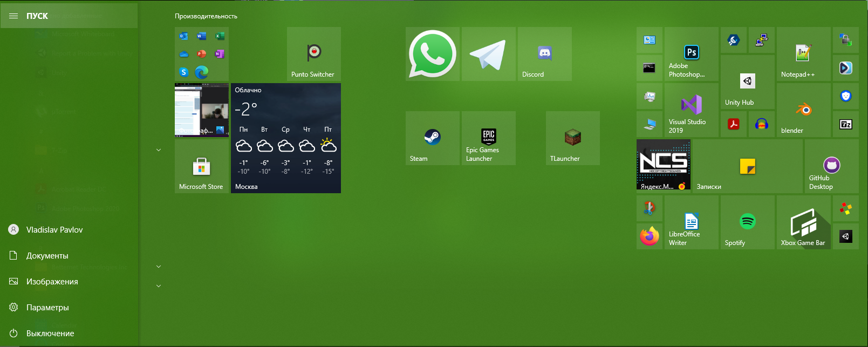868x347 pixels.
Task: Open the red and yellow squares tile
Action: [x=846, y=208]
